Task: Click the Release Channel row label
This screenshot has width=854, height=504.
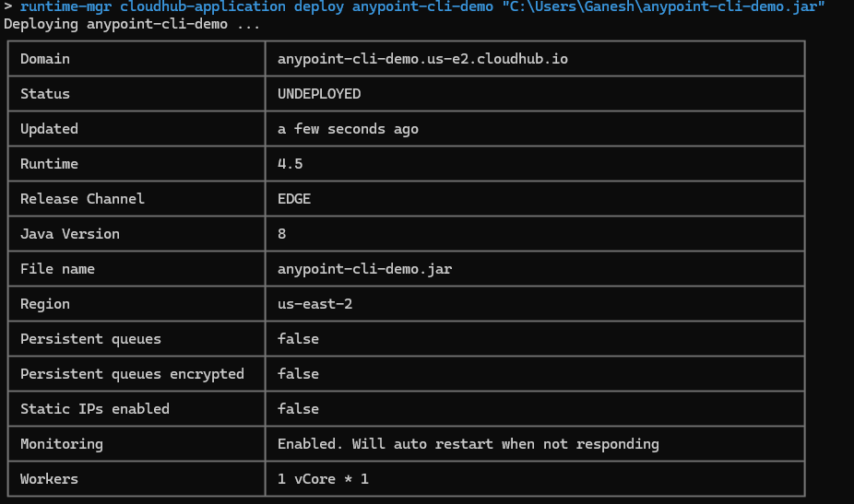Action: click(82, 199)
